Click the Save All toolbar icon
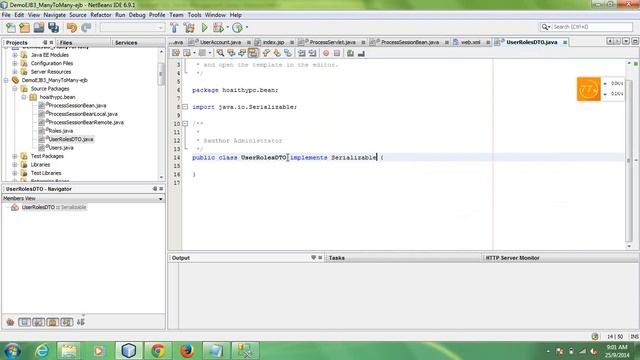Screen dimensions: 640x360 pyautogui.click(x=53, y=27)
